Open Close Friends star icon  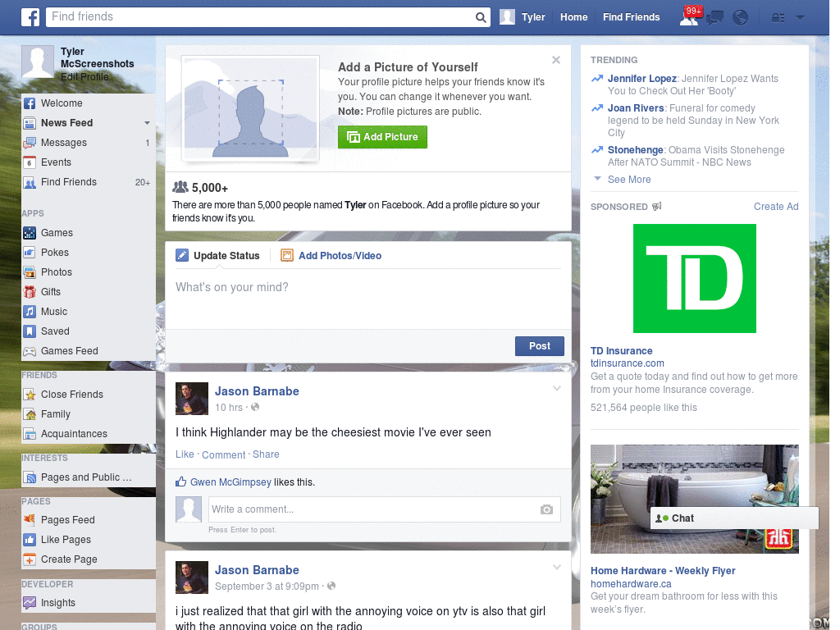30,395
